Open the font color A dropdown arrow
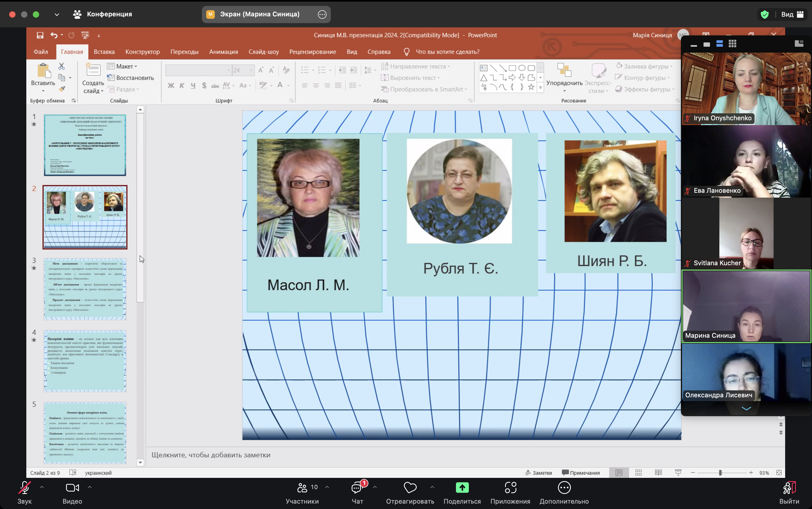812x509 pixels. (x=288, y=86)
